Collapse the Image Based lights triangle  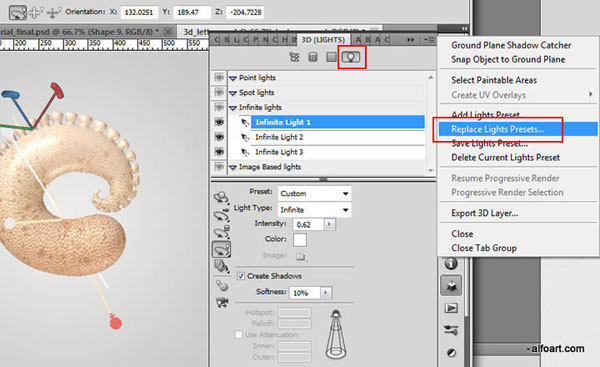click(x=233, y=167)
